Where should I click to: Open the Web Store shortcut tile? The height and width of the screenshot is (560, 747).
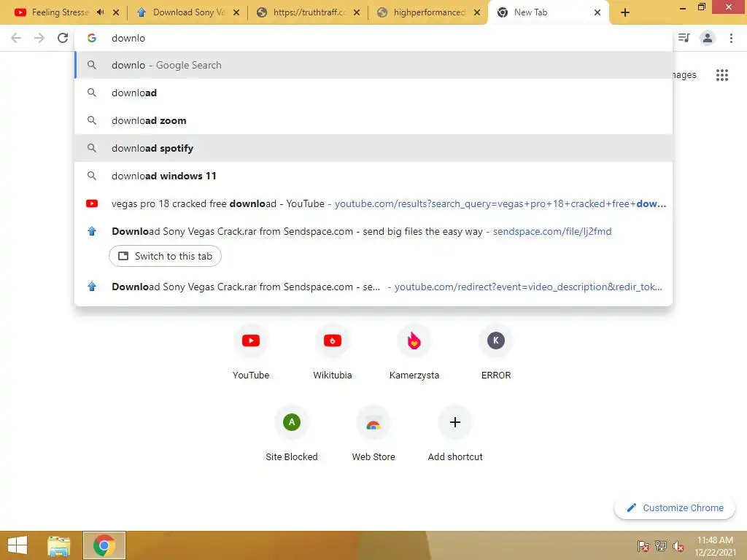point(373,435)
